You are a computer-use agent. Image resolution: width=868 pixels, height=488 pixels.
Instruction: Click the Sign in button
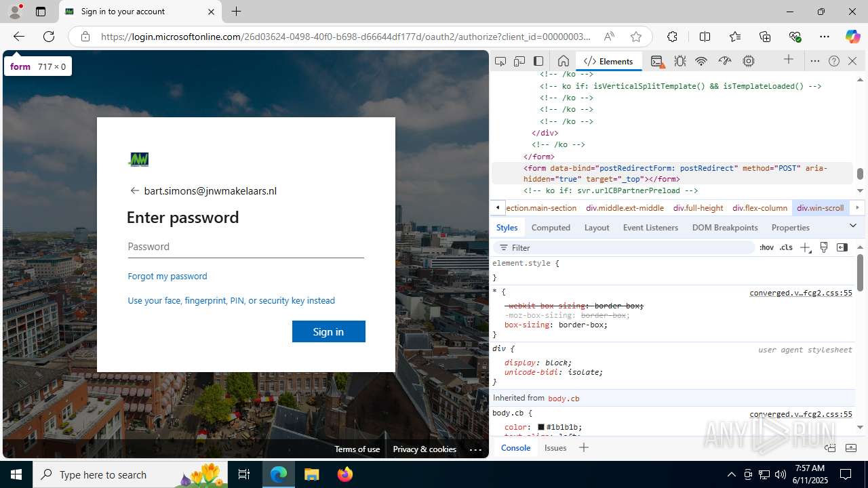329,331
